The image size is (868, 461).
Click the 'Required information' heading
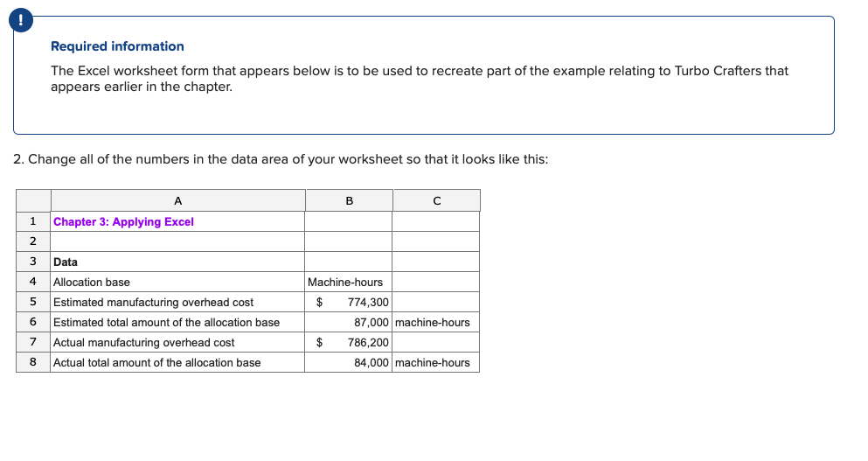(117, 46)
